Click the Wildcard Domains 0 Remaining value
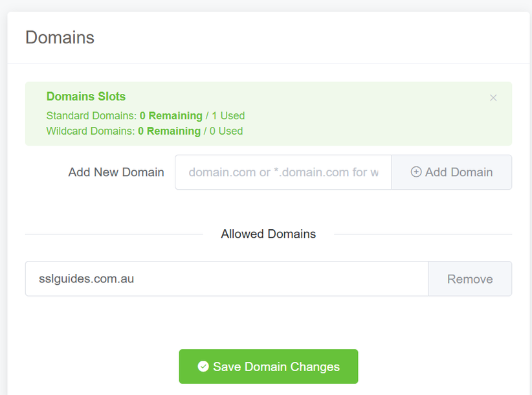 pos(169,131)
